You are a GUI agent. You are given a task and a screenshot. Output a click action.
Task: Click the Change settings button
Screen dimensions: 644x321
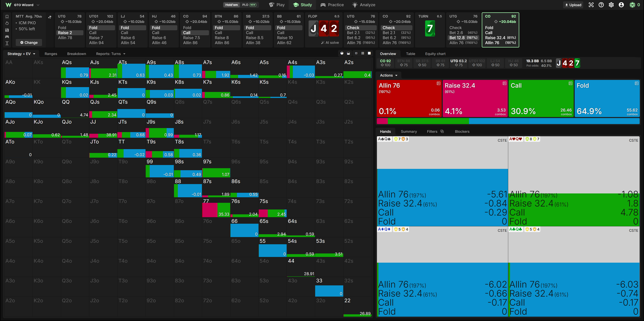[x=29, y=42]
